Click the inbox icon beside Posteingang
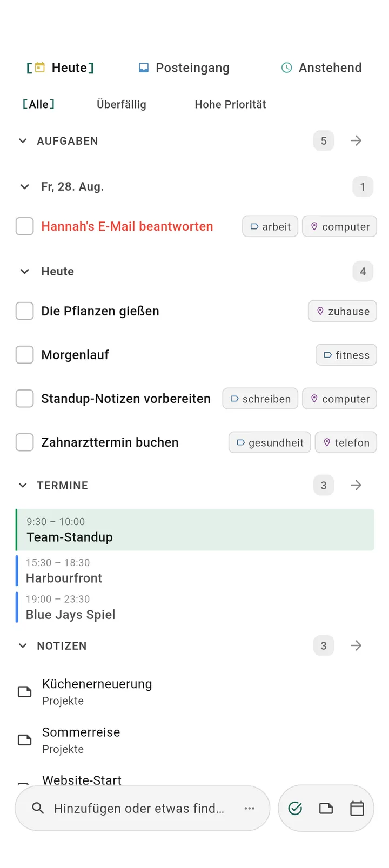This screenshot has width=389, height=868. pos(144,68)
